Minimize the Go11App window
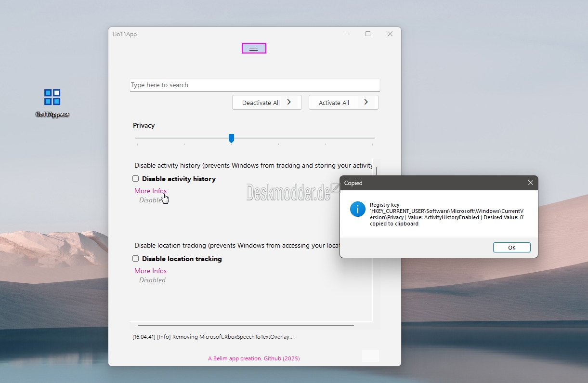Image resolution: width=588 pixels, height=383 pixels. pos(346,34)
